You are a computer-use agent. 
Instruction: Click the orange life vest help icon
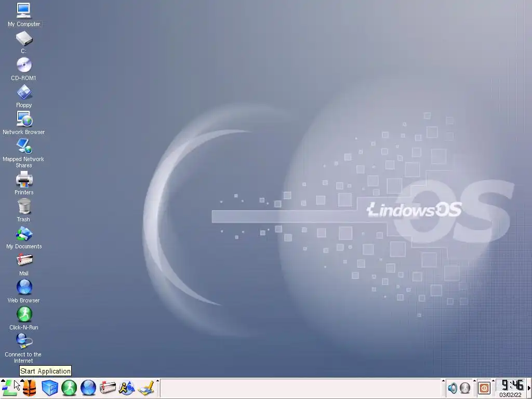tap(29, 388)
